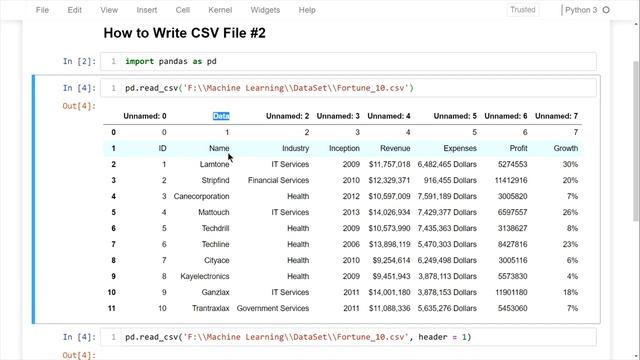Click the 5274553 profit cell

513,164
